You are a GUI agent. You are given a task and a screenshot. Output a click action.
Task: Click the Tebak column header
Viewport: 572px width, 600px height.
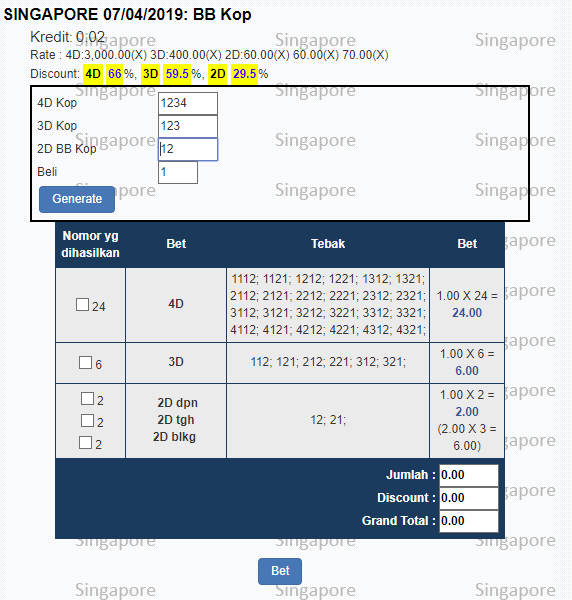[328, 244]
